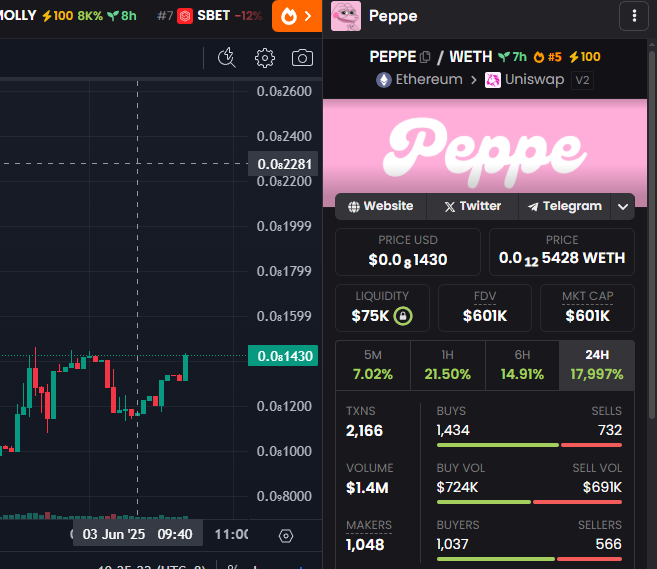Copy the PEPPE token address icon

425,57
